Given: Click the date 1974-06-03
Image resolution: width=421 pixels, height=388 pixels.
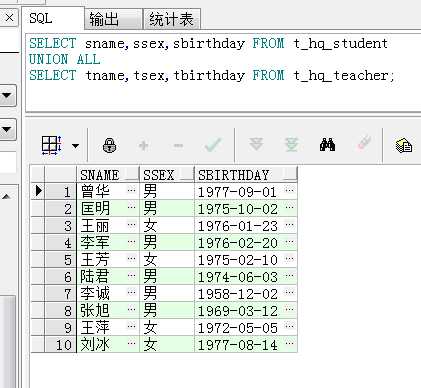Looking at the screenshot, I should (x=237, y=277).
